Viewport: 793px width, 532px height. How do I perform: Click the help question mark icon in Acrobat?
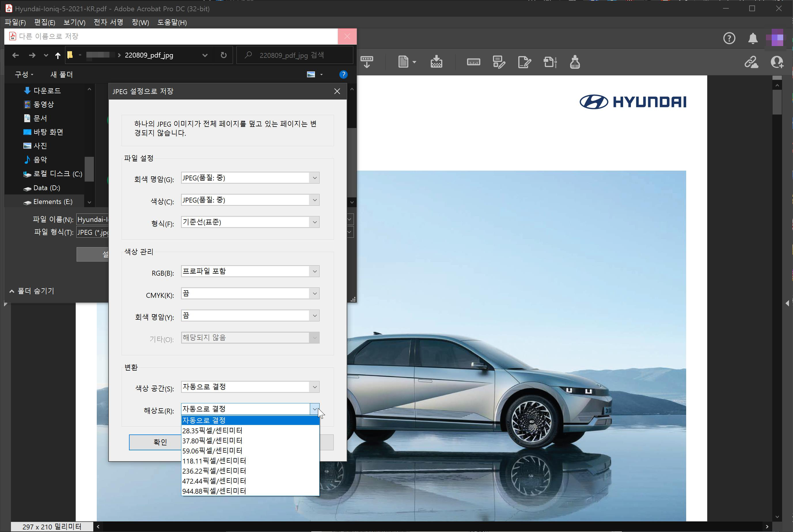click(x=729, y=38)
